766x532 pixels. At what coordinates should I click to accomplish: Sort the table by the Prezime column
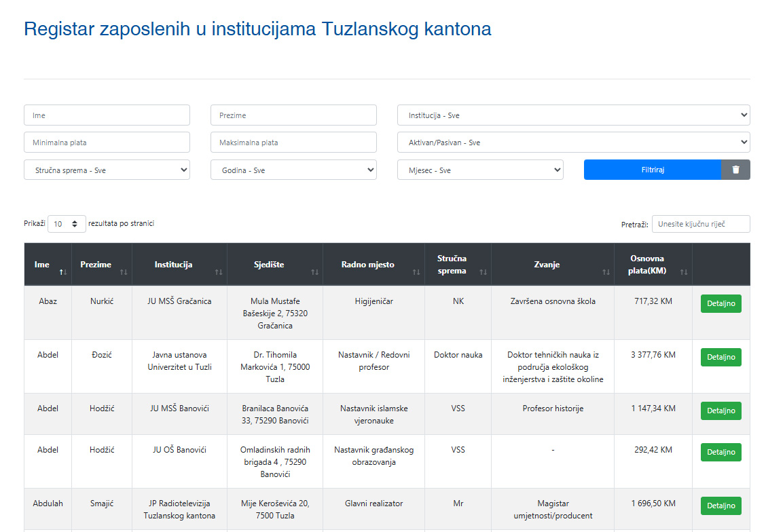click(x=123, y=271)
